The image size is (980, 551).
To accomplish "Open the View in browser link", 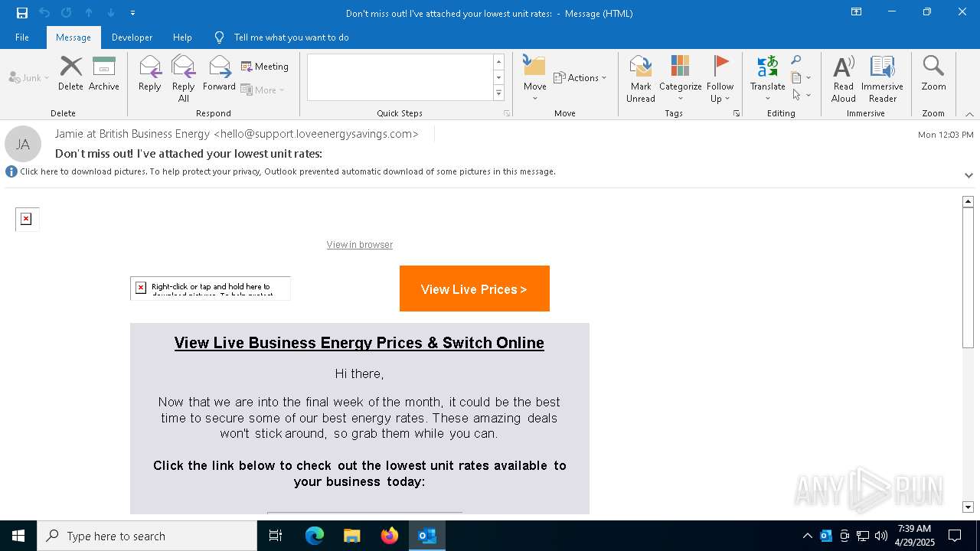I will click(x=360, y=245).
